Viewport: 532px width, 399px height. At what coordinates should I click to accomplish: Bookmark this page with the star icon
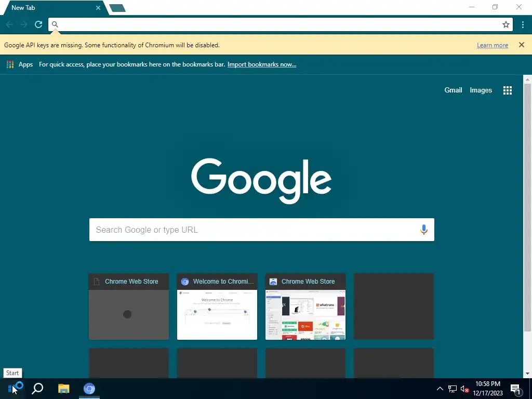point(506,24)
